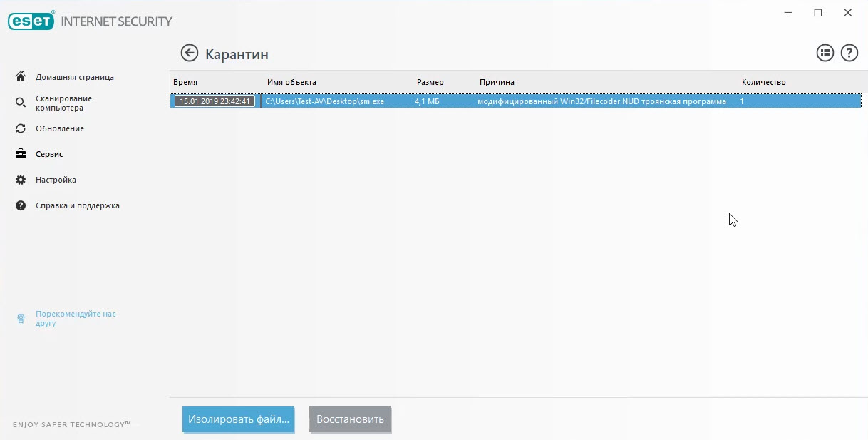Screen dimensions: 868x440
Task: Click the gear icon for Настройка
Action: click(21, 180)
